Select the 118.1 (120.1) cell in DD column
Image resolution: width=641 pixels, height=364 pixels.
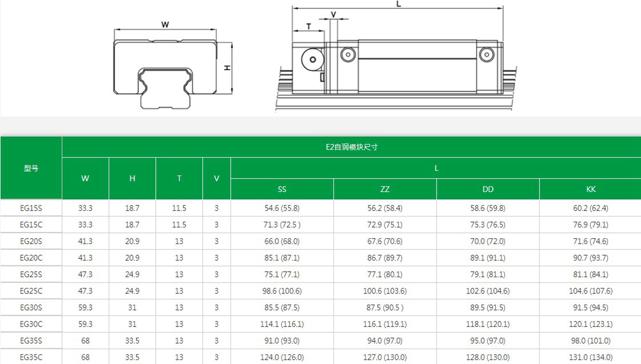pyautogui.click(x=488, y=324)
